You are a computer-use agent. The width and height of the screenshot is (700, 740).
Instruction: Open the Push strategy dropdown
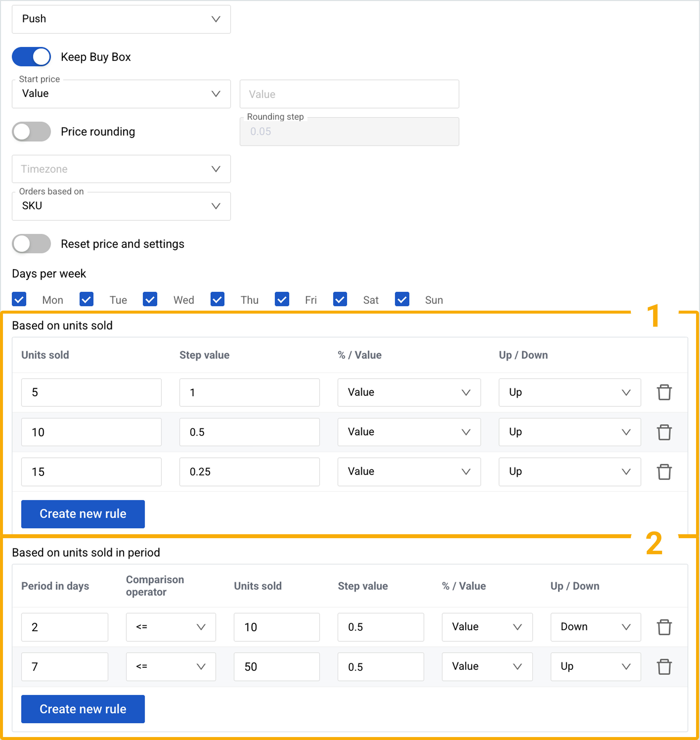[121, 19]
